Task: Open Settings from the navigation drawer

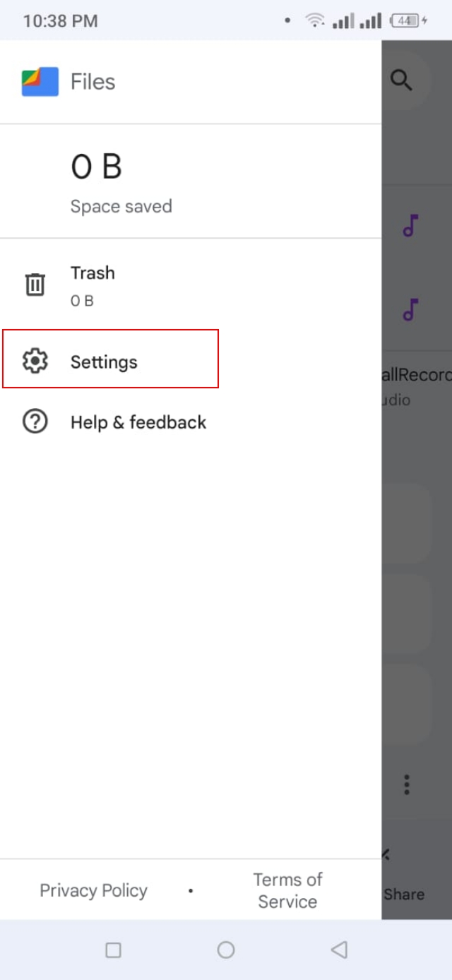Action: tap(104, 361)
